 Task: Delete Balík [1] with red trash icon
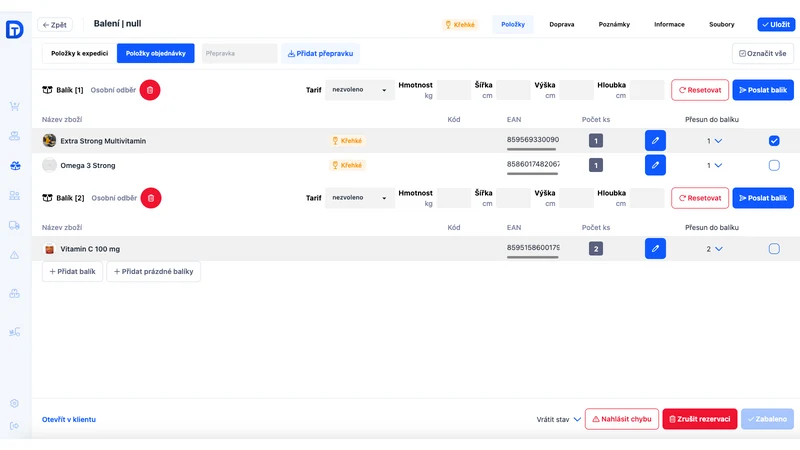(x=150, y=90)
